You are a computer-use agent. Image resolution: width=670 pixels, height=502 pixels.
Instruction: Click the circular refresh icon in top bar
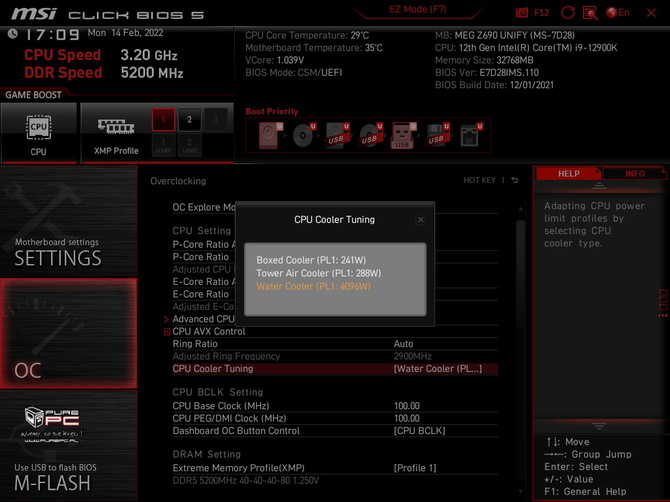567,13
